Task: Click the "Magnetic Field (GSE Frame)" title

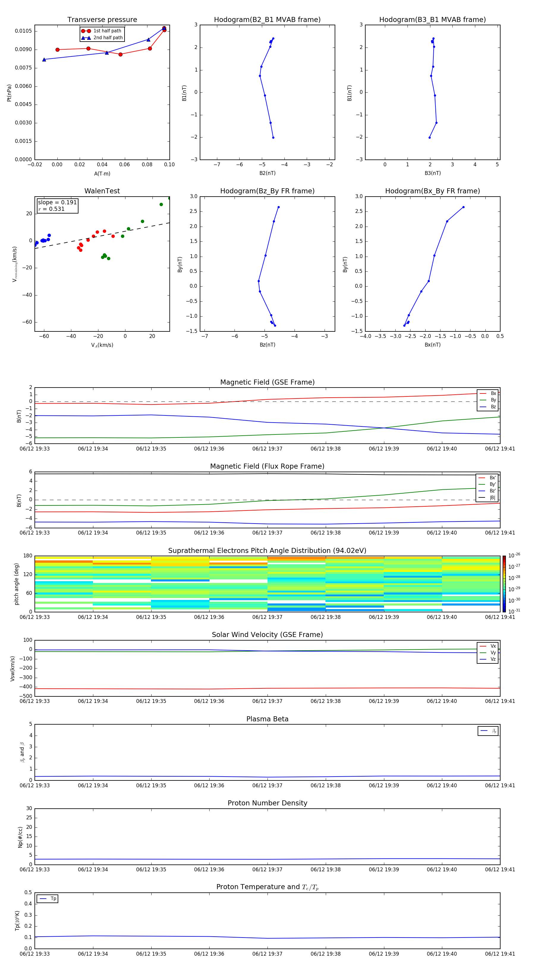Action: coord(267,382)
